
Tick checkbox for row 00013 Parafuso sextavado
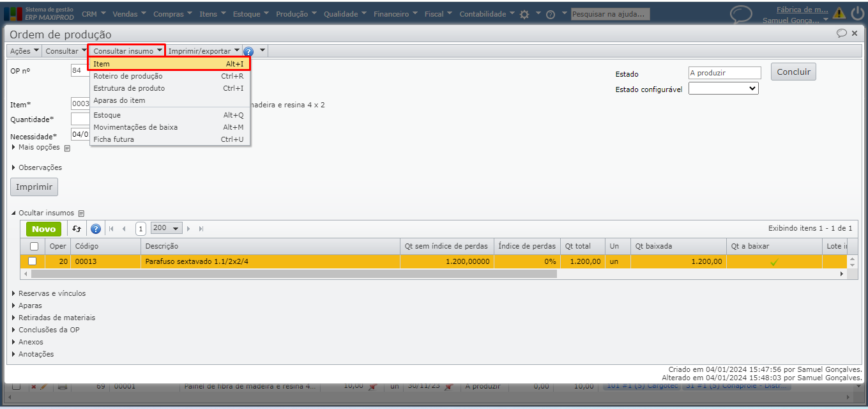pos(33,261)
